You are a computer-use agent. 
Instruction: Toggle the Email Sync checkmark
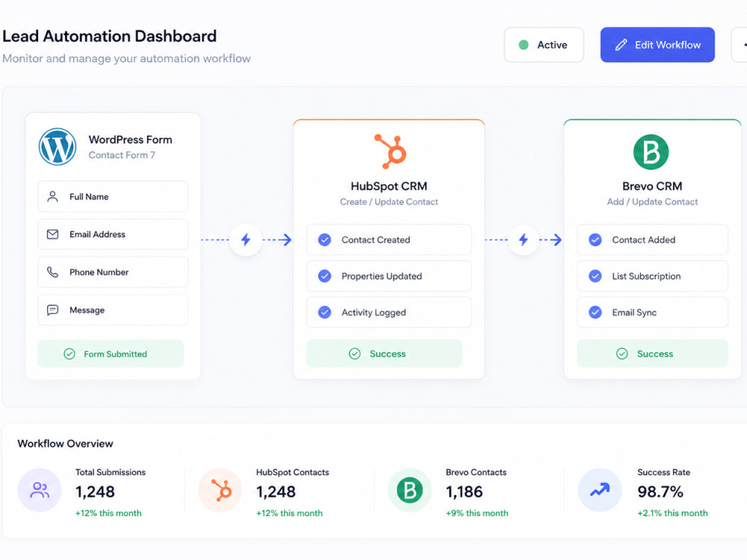point(595,312)
